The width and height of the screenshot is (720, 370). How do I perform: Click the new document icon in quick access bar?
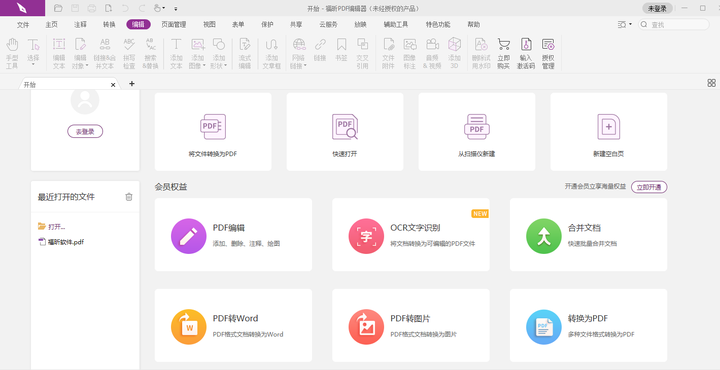click(108, 8)
